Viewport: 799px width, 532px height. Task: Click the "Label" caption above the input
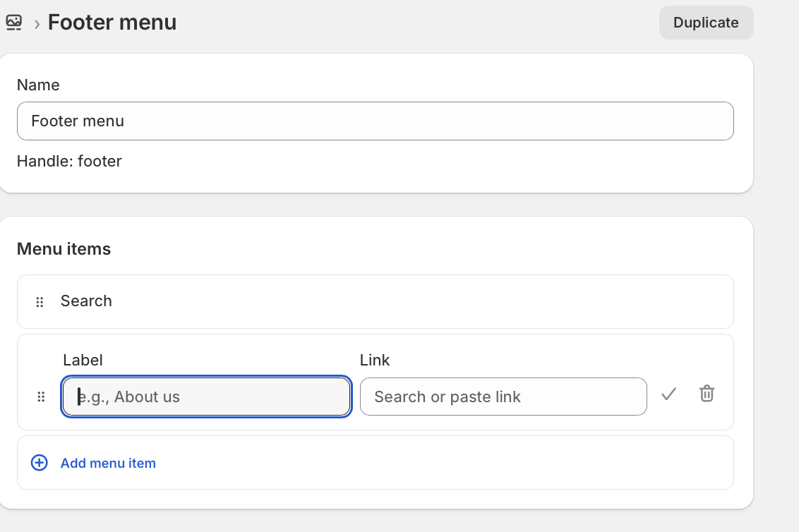click(x=83, y=361)
